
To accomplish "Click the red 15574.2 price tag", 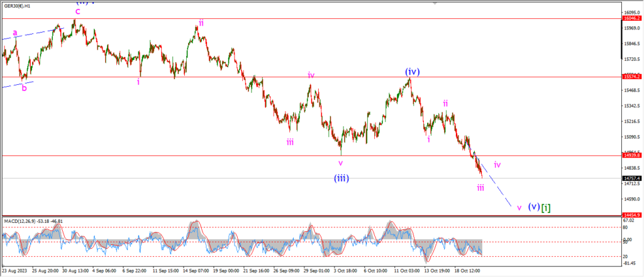I will pyautogui.click(x=631, y=77).
